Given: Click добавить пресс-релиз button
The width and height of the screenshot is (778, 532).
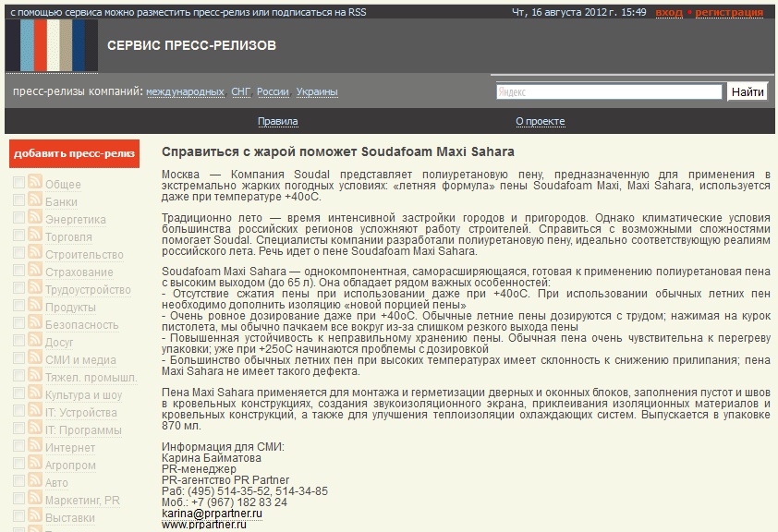Looking at the screenshot, I should click(75, 153).
